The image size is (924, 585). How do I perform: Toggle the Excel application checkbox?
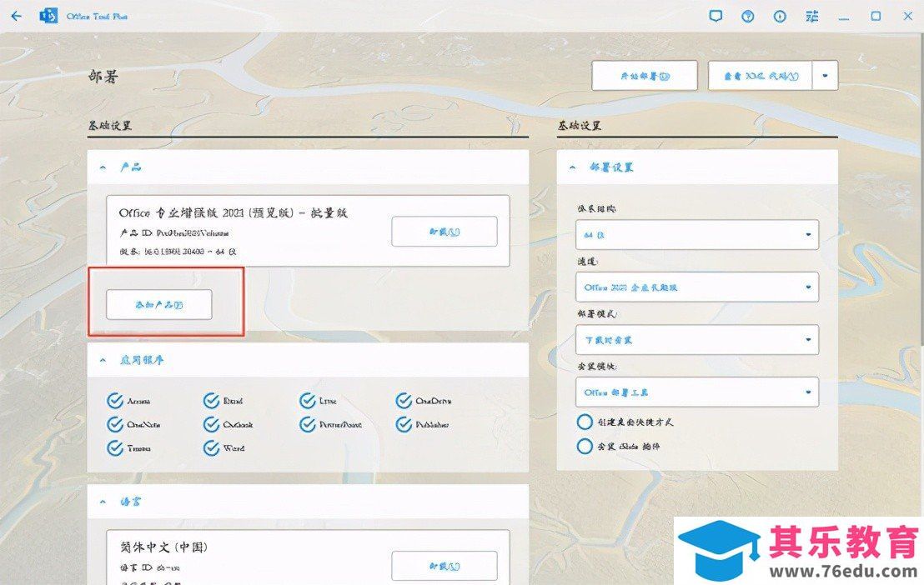click(211, 401)
